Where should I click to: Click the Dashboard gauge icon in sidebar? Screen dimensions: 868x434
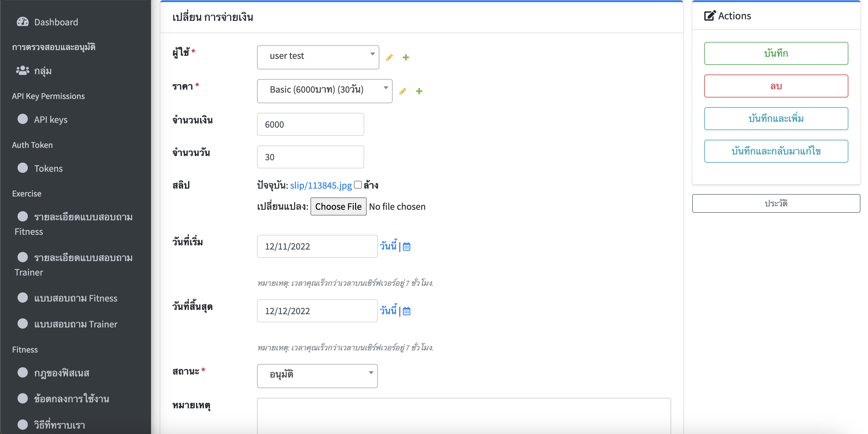(23, 22)
